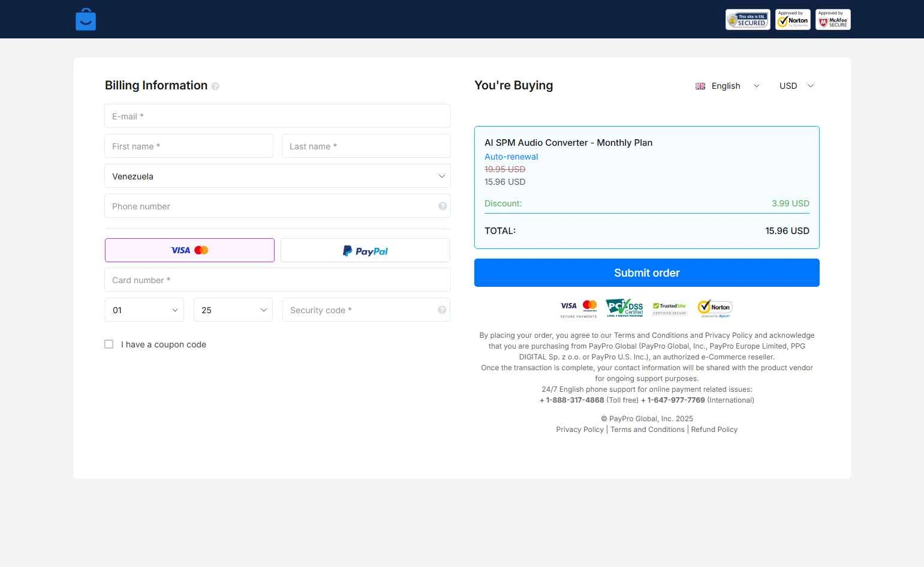Select the PayPal payment tab

click(x=365, y=250)
